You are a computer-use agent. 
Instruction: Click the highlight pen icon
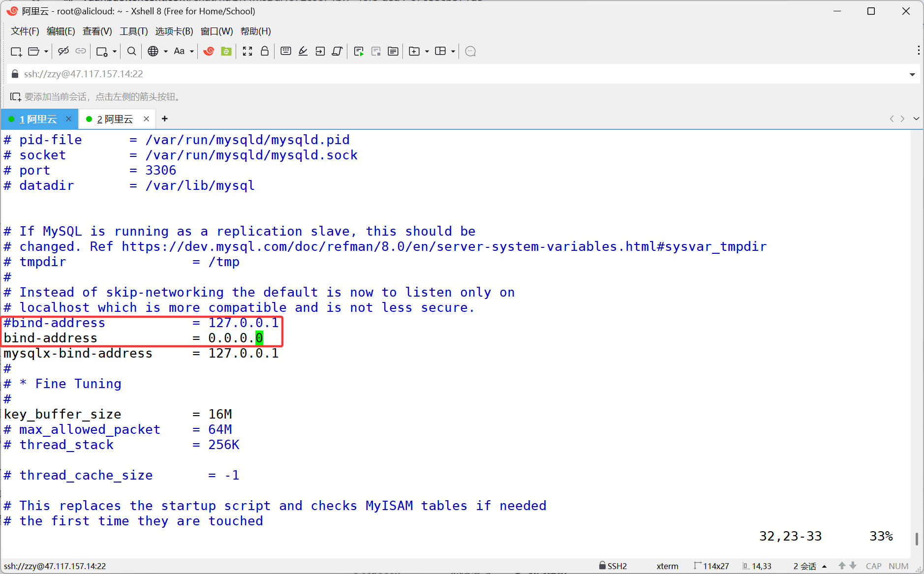303,51
